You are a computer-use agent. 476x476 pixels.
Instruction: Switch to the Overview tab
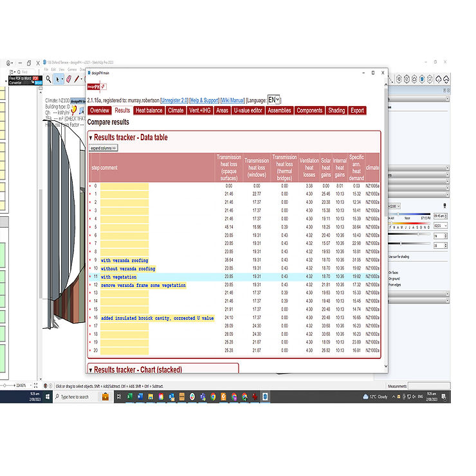click(x=100, y=111)
